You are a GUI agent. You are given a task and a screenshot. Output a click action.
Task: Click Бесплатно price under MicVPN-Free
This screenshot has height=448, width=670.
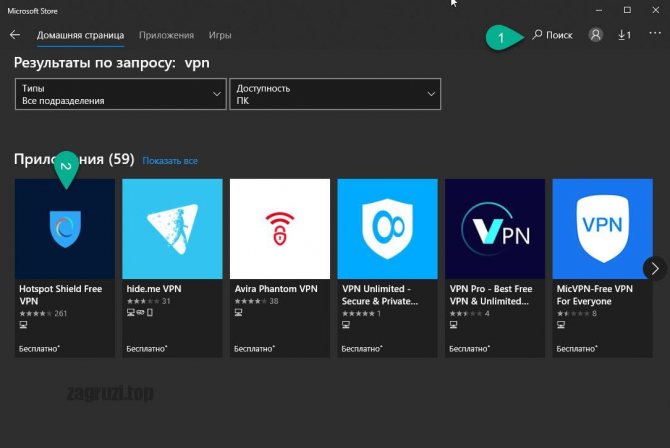tap(577, 349)
